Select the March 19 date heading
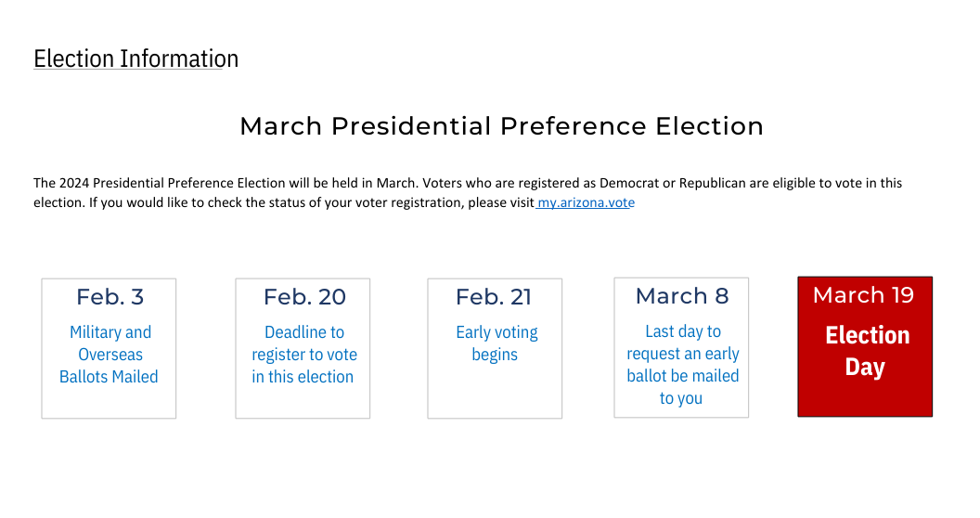 (863, 295)
